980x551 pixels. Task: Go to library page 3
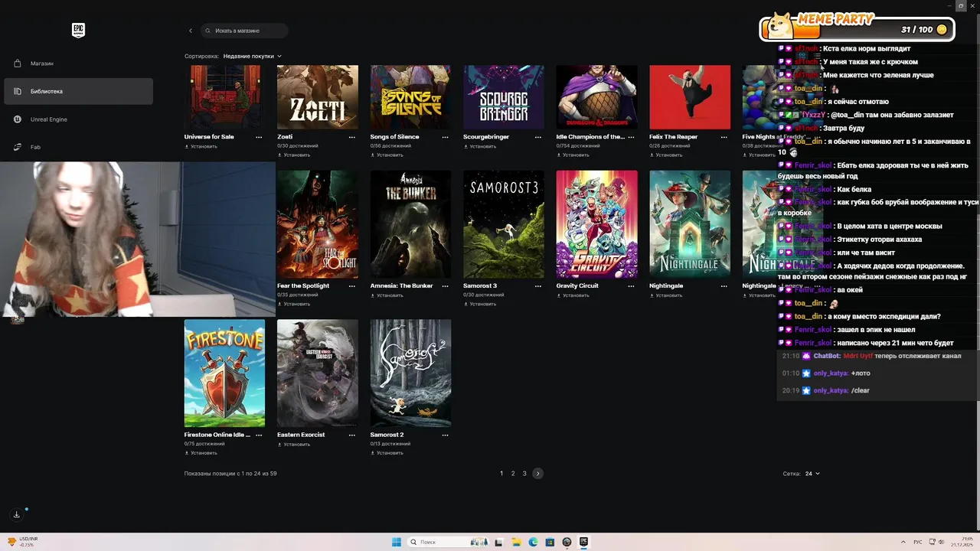[x=524, y=474]
